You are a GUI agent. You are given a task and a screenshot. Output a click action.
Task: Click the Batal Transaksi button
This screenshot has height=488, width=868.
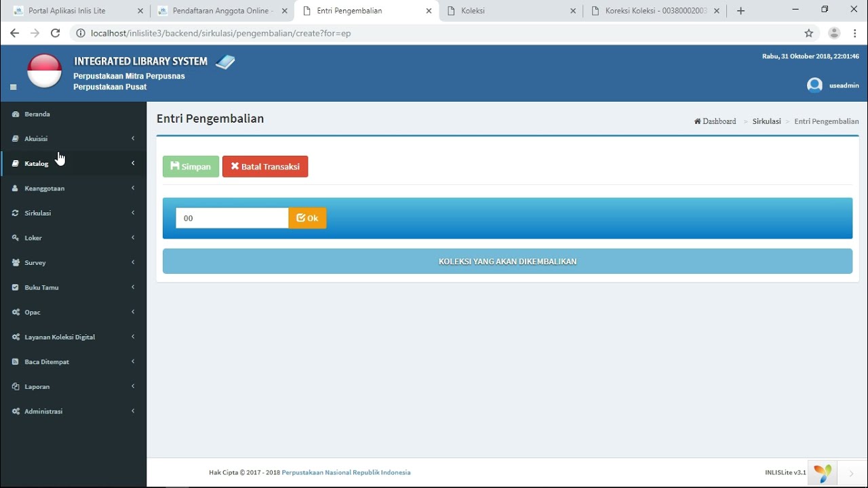click(x=265, y=167)
